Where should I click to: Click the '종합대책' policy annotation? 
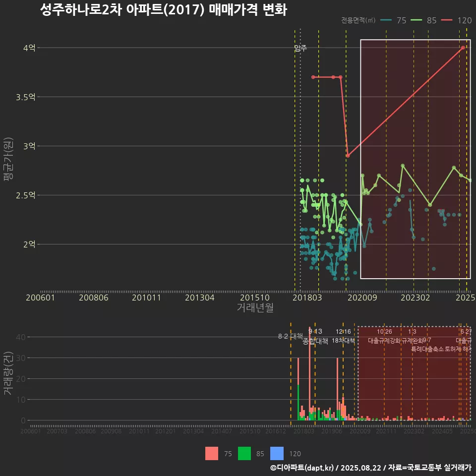click(315, 341)
